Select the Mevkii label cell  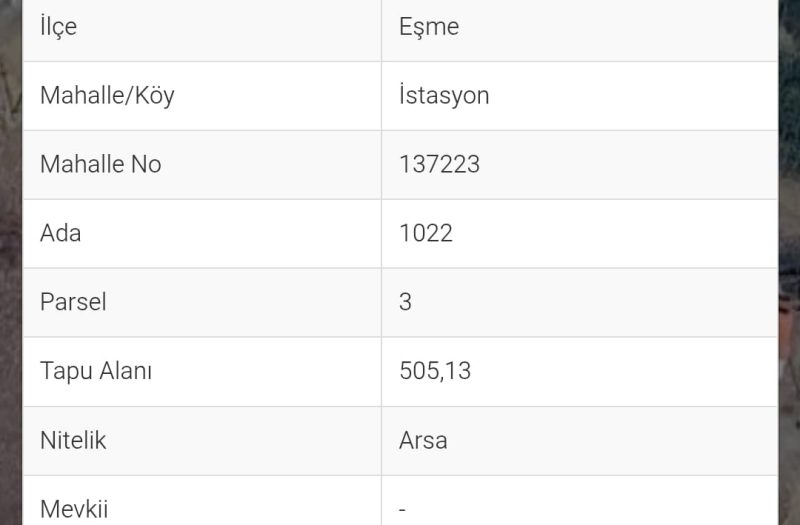tap(202, 501)
